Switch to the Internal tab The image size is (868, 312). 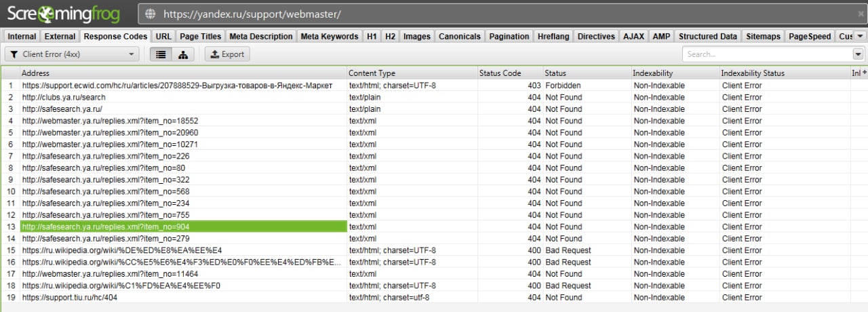[x=22, y=37]
